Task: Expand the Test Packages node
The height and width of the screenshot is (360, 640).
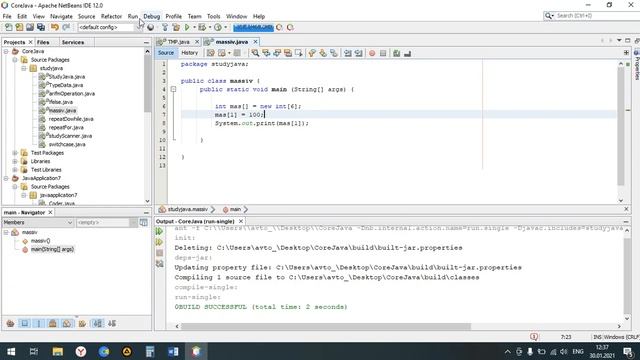Action: (15, 153)
